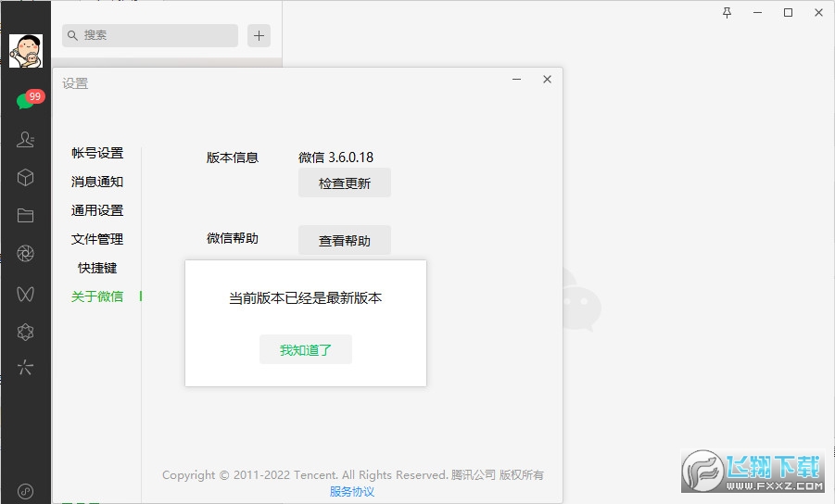The height and width of the screenshot is (504, 835).
Task: Open the Chats icon with 99 badge
Action: tap(25, 101)
